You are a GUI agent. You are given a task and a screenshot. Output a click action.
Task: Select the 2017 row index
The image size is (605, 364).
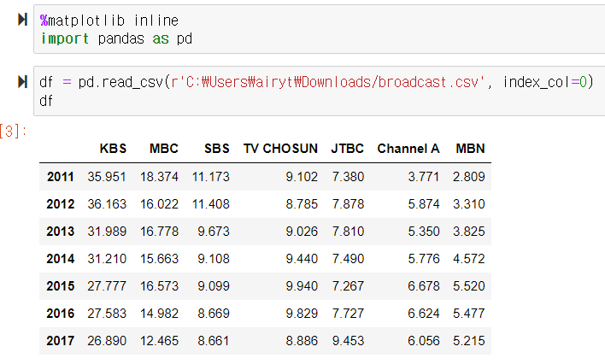60,341
